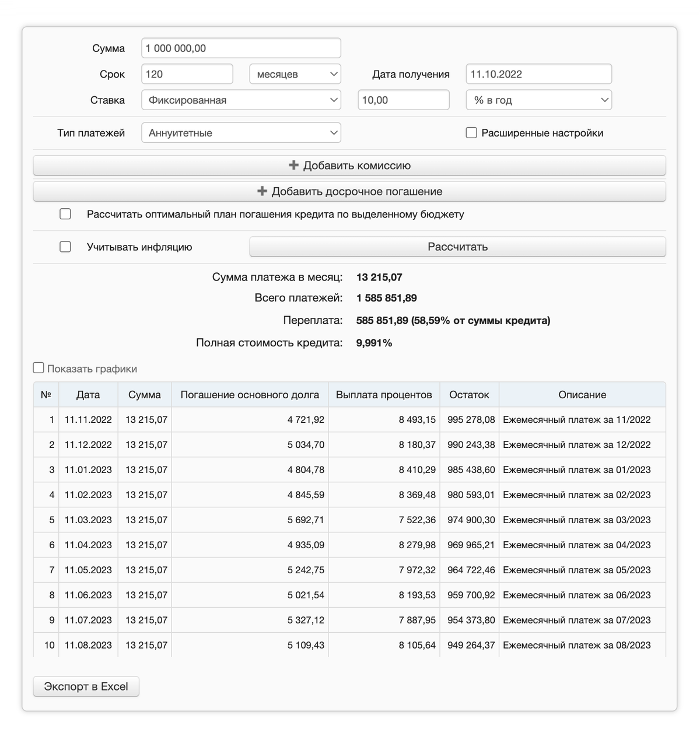Click total payments value 1 585 851,89
Screen dimensions: 700x743
pyautogui.click(x=387, y=298)
